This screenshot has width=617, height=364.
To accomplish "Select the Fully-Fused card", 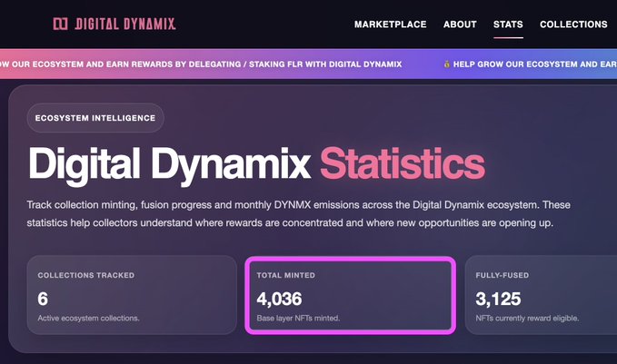I will [x=541, y=295].
